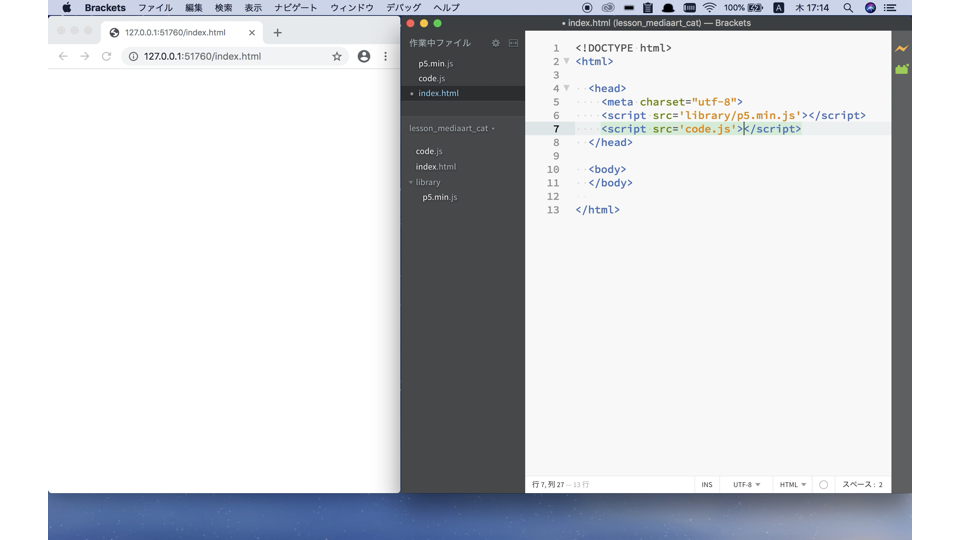Image resolution: width=960 pixels, height=540 pixels.
Task: Open Brackets application menu
Action: (x=105, y=8)
